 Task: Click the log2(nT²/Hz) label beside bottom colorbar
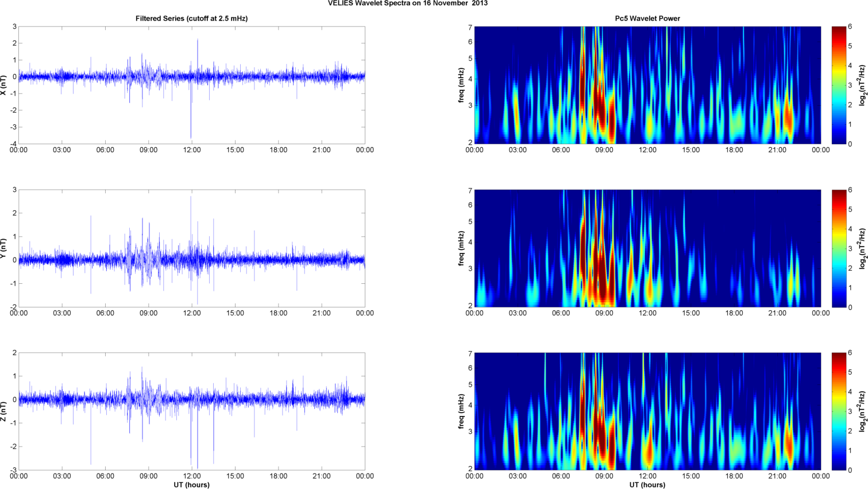[862, 411]
